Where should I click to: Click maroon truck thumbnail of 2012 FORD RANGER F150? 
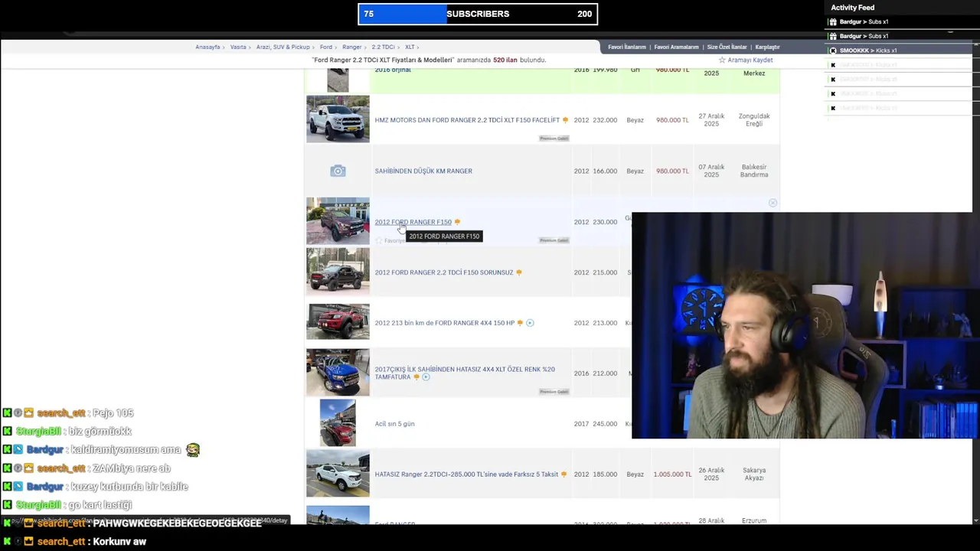[338, 221]
